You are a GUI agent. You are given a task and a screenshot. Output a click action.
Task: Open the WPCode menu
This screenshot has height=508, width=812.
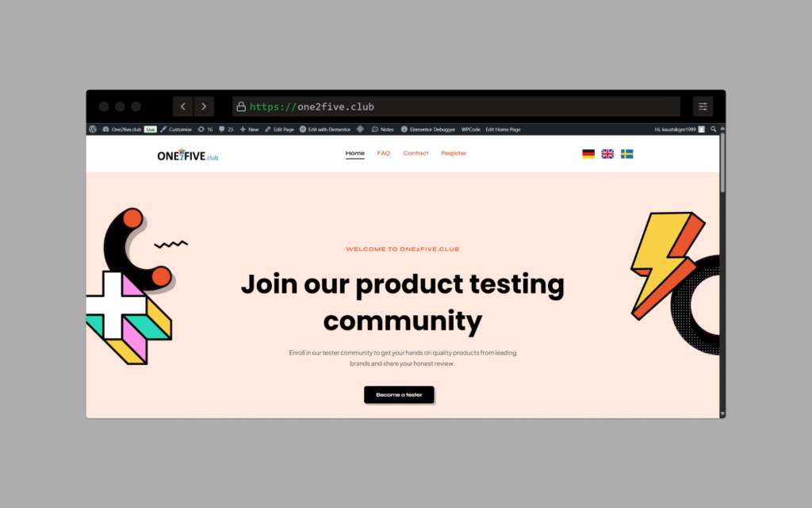pyautogui.click(x=471, y=129)
